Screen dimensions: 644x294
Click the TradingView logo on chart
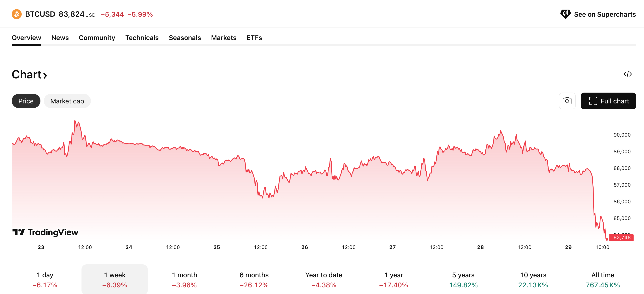tap(45, 232)
